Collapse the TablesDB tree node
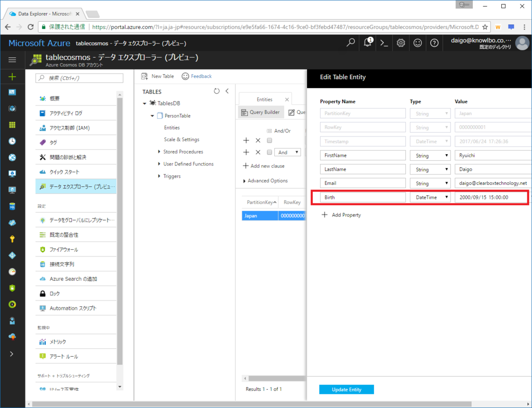 (x=144, y=103)
